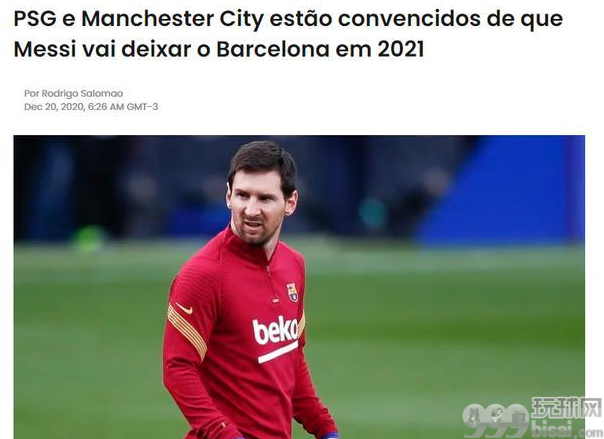Click the white beko sponsor logo
604x439 pixels.
(276, 330)
